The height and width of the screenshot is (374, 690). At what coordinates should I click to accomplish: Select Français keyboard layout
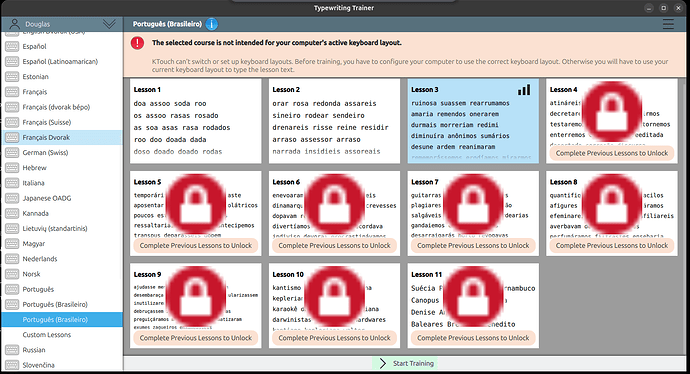[62, 92]
